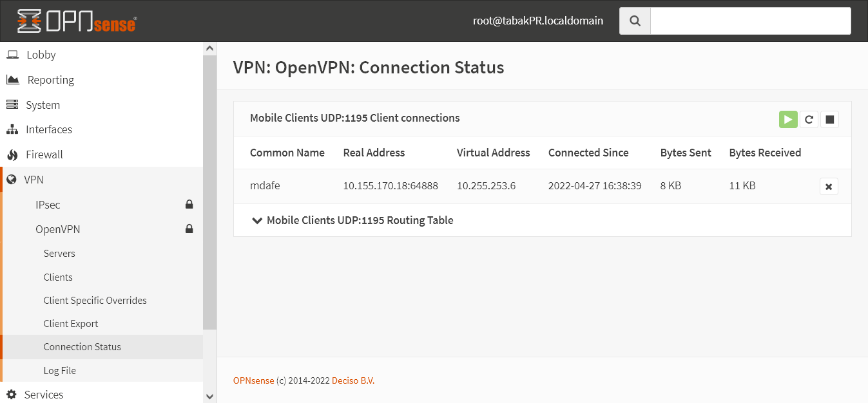Click inside the search input field
Screen dimensions: 868x403
pos(751,20)
